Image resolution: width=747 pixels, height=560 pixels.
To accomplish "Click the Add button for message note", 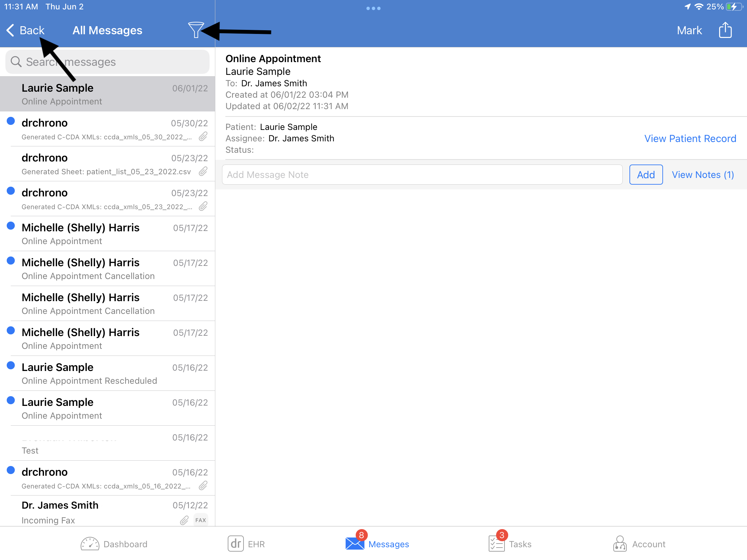I will pos(646,174).
